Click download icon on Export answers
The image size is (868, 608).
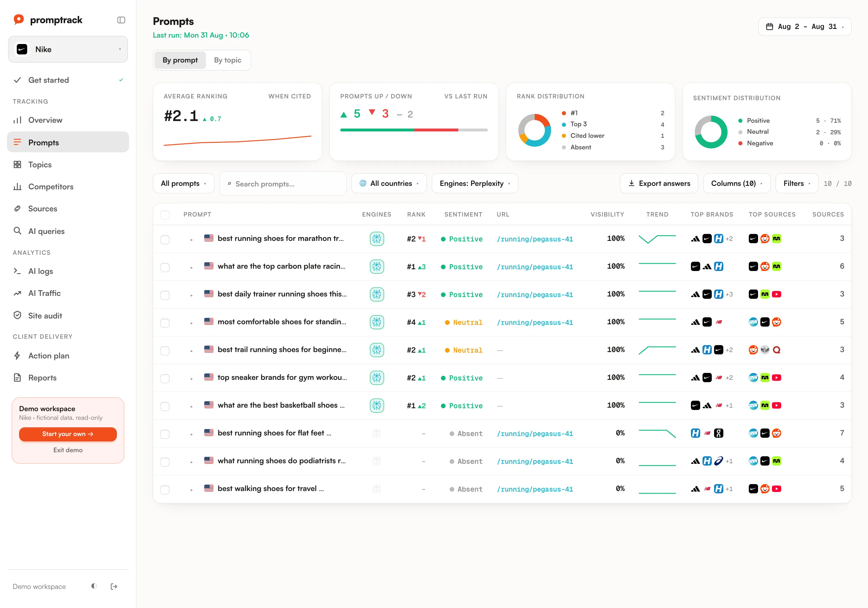pos(631,183)
